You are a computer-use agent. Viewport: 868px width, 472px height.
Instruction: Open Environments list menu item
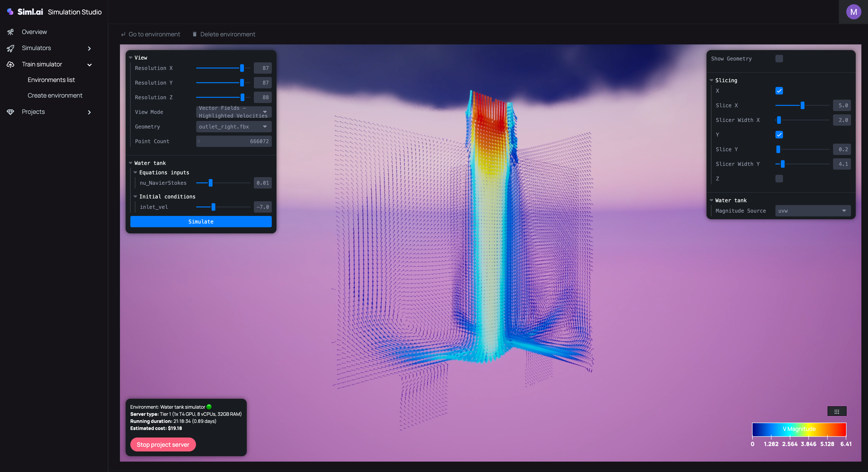coord(51,80)
